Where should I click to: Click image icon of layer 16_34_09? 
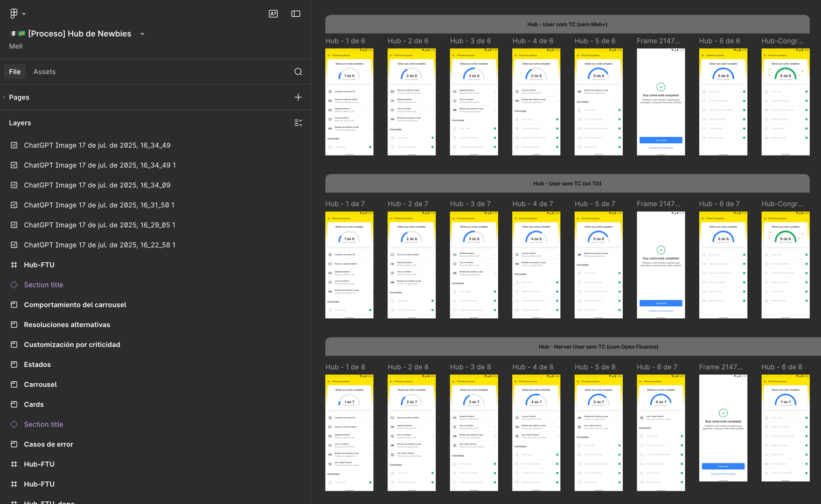[14, 185]
